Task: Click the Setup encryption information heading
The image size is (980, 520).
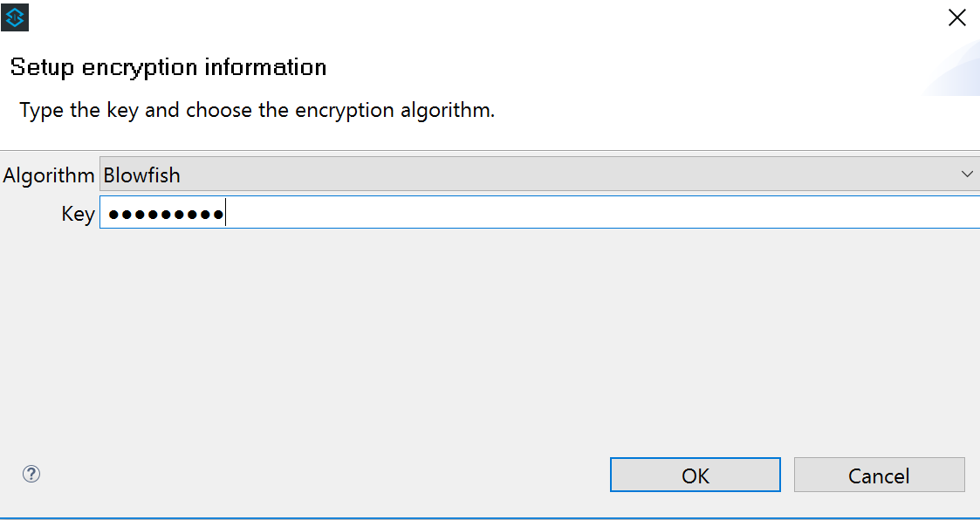Action: pos(168,67)
